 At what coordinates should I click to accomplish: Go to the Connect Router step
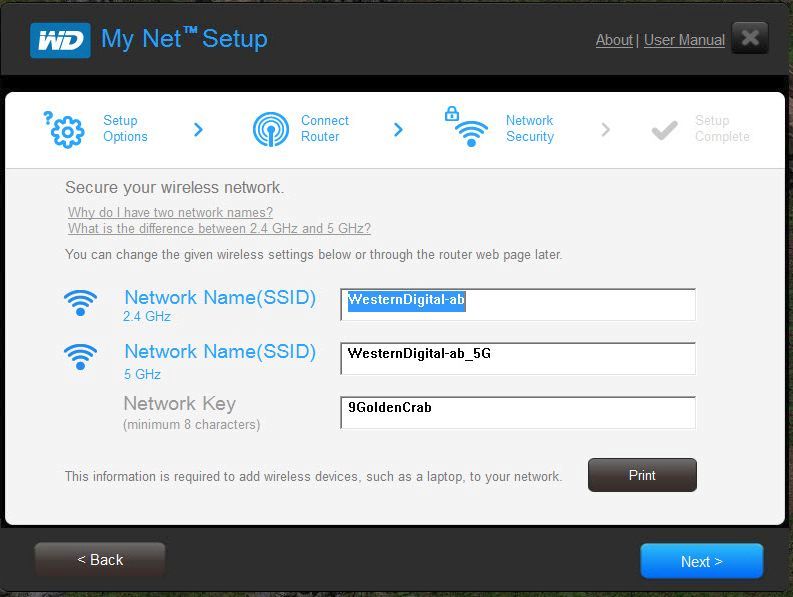[x=325, y=129]
